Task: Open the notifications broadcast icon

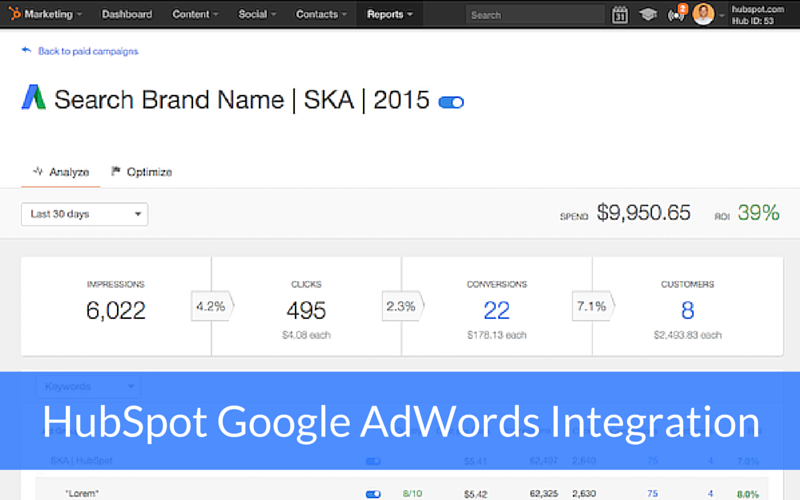Action: (676, 15)
